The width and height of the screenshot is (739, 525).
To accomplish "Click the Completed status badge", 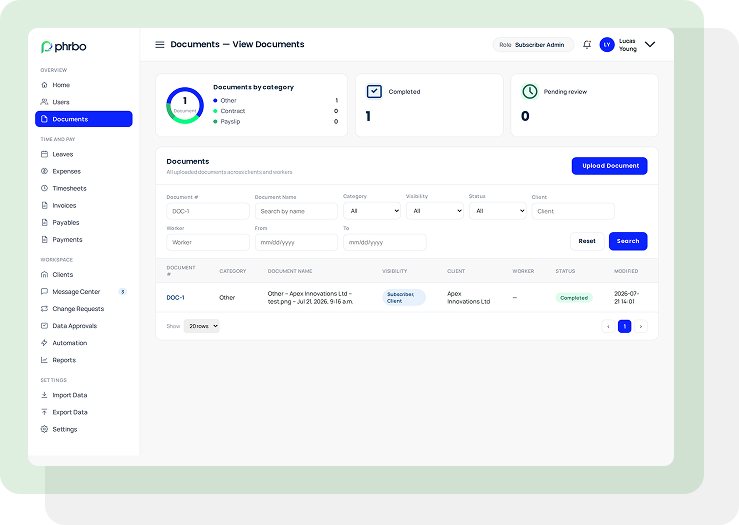I will click(x=574, y=298).
